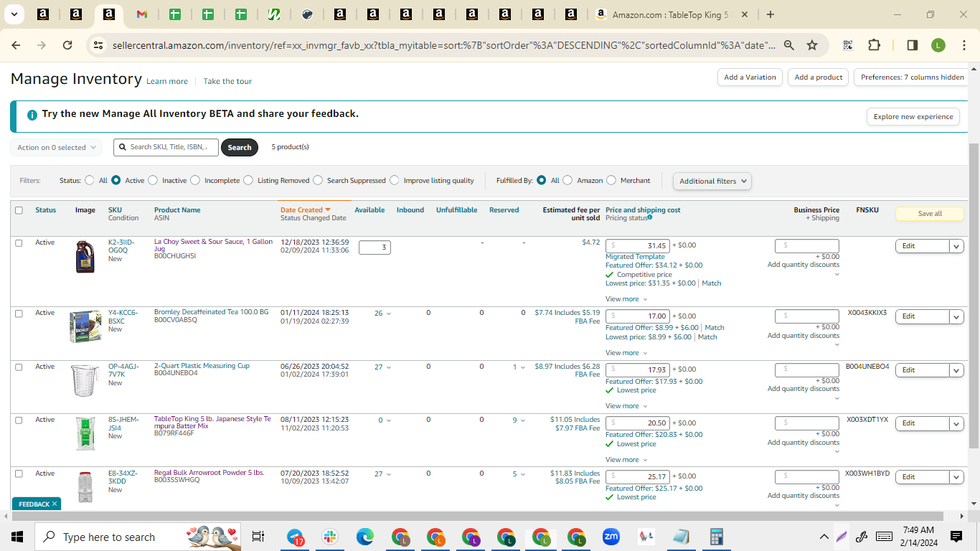The image size is (980, 551).
Task: Open Edit dropdown arrow for Bromley Tea row
Action: (x=956, y=316)
